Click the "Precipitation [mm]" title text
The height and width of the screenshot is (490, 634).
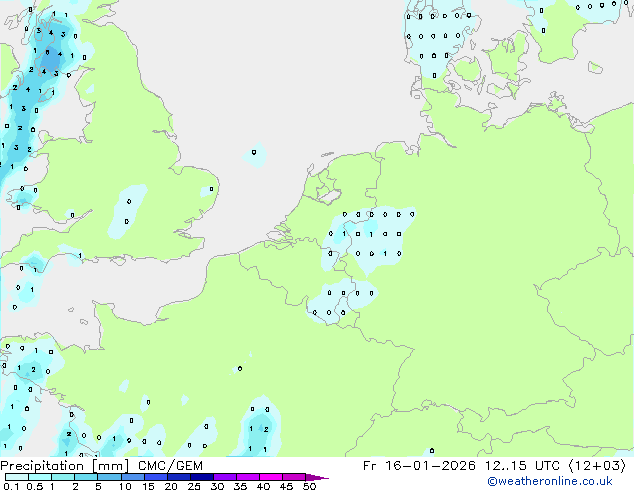[65, 466]
